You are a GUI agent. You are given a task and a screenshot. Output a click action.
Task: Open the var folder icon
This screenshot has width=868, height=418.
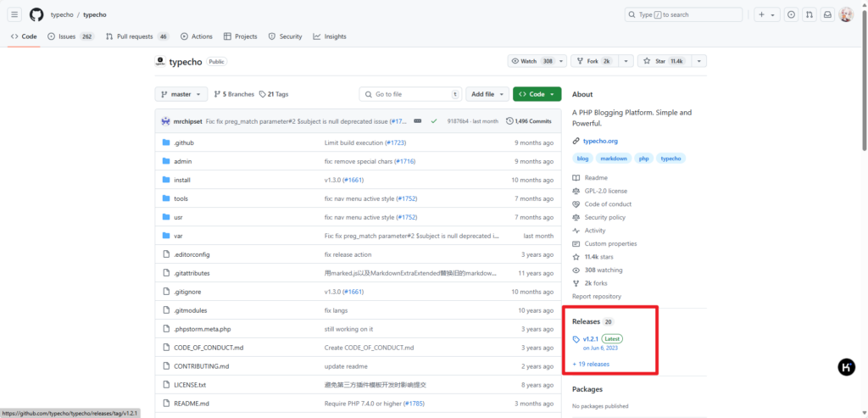tap(165, 236)
